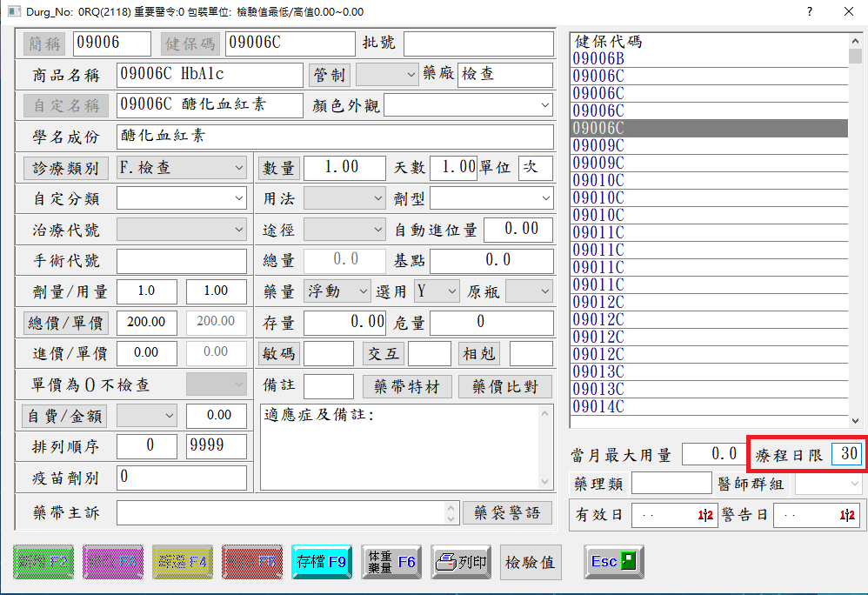Click the green F2 button

coord(44,562)
